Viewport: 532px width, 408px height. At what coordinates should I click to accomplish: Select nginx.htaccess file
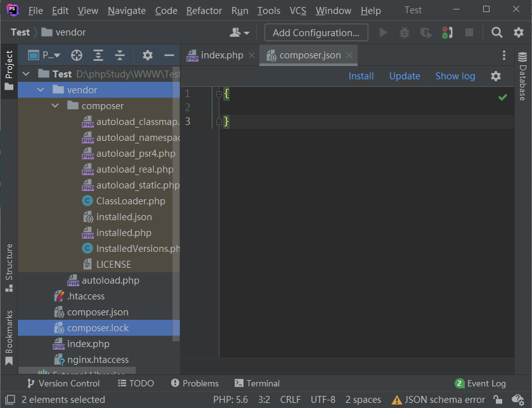[99, 360]
